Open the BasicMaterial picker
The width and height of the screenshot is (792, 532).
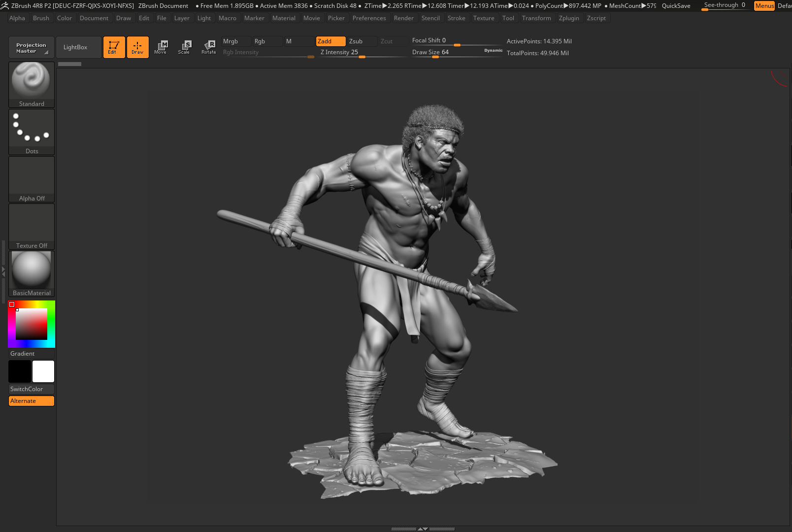pyautogui.click(x=32, y=273)
